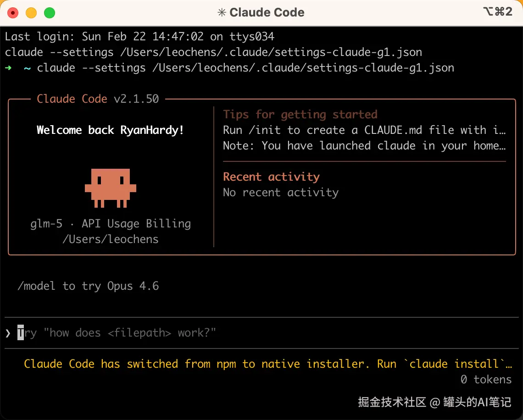Image resolution: width=523 pixels, height=420 pixels.
Task: Click the "/Users/leochens" working directory path
Action: pos(111,239)
